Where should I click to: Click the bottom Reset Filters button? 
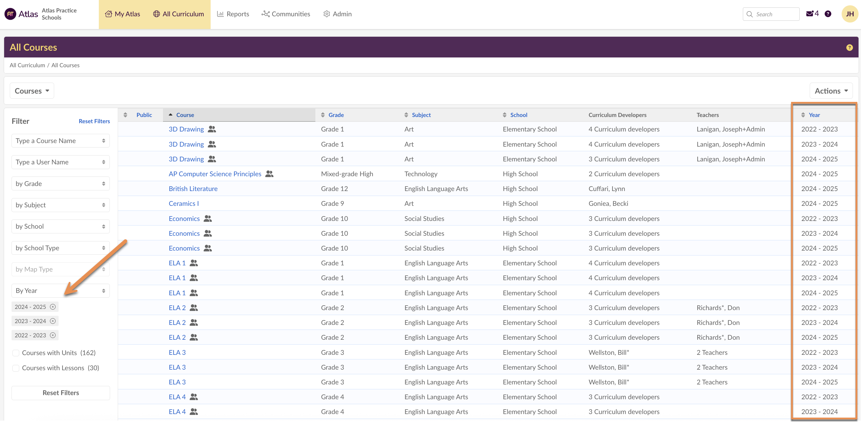pyautogui.click(x=61, y=393)
